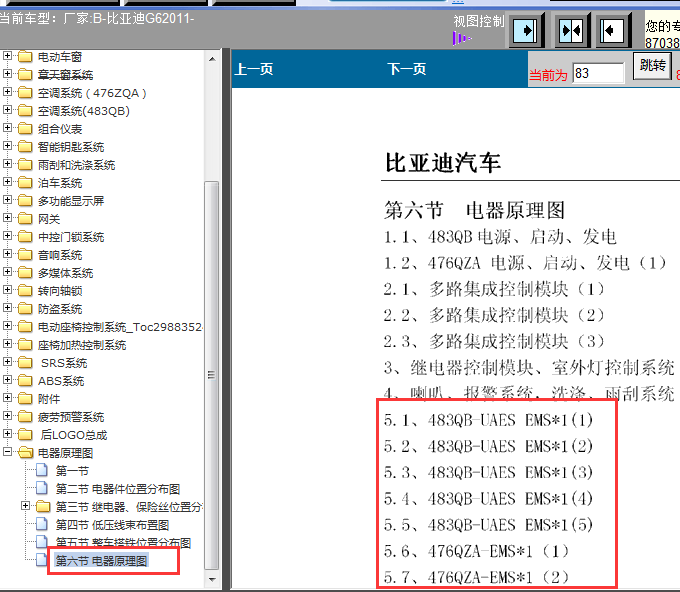Viewport: 680px width, 592px height.
Task: Click the 第六节 电器原理图 document icon
Action: pyautogui.click(x=42, y=560)
